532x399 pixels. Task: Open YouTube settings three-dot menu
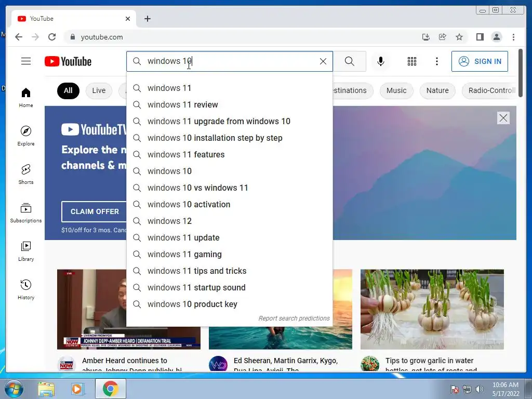pyautogui.click(x=436, y=61)
